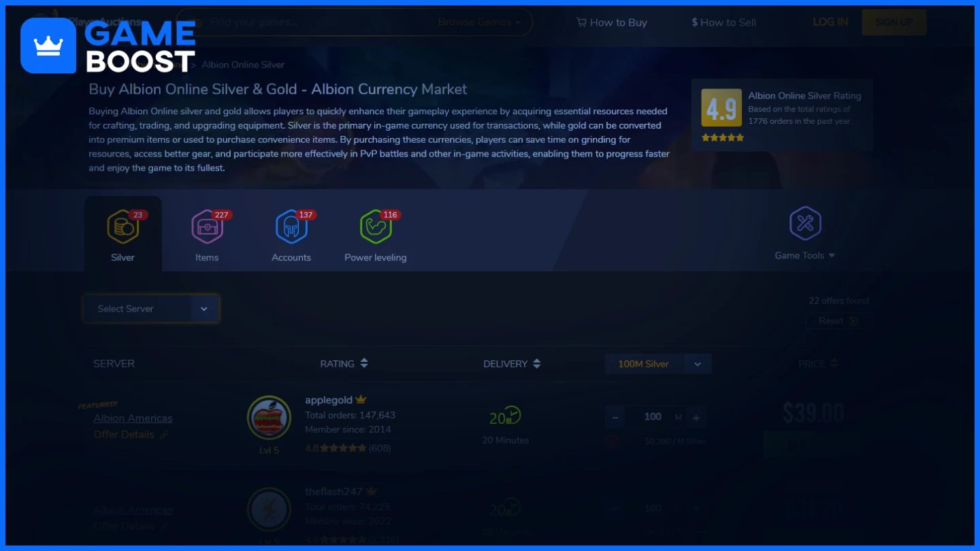Open the Silver category icon
Viewport: 980px width, 551px height.
tap(123, 227)
